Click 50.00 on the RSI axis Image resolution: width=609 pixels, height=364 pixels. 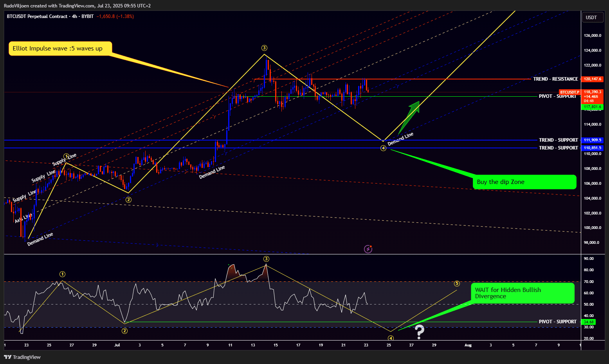point(589,305)
